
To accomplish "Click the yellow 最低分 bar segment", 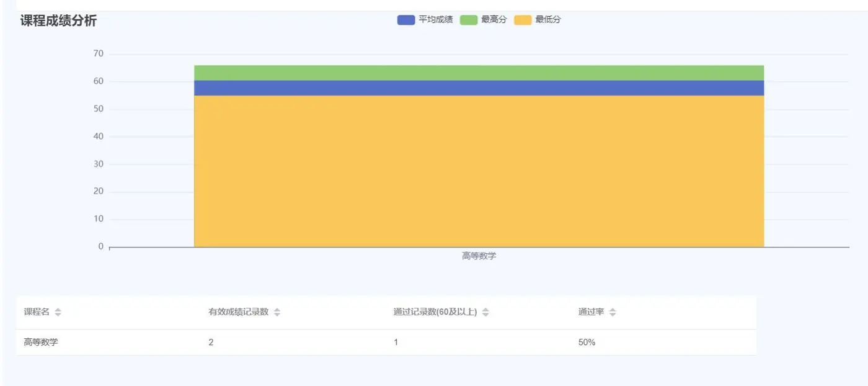I will click(479, 168).
